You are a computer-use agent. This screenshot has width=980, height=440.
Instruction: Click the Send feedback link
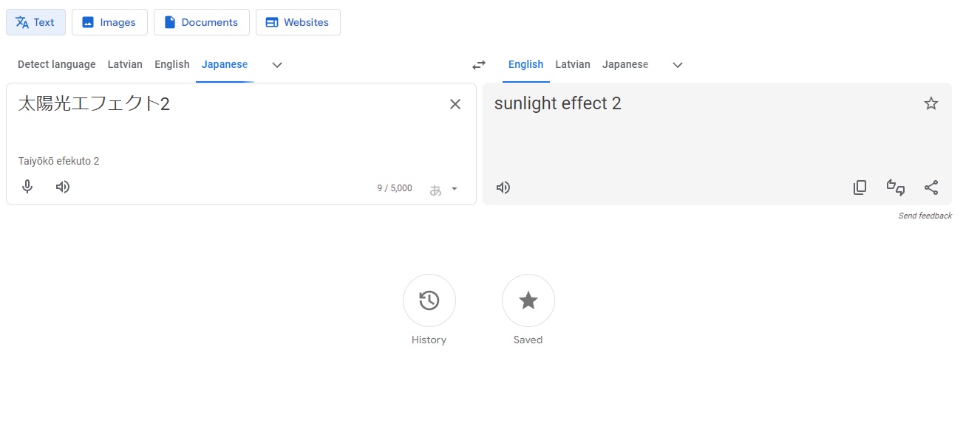point(925,216)
